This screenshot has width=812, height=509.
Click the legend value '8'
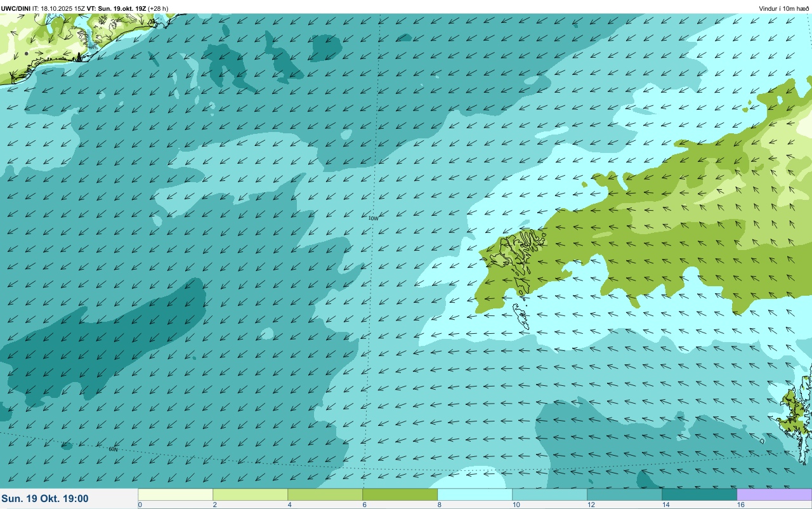439,505
